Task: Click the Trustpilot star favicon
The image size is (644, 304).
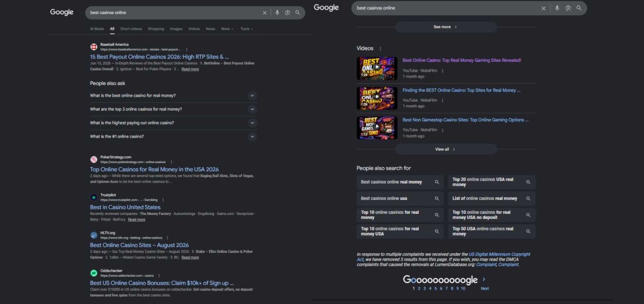Action: click(94, 197)
